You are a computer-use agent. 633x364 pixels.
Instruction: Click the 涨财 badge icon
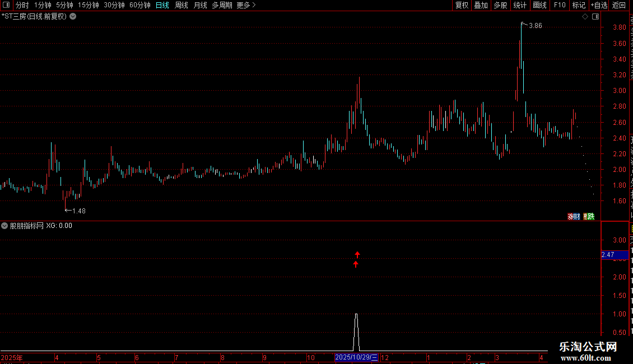574,217
